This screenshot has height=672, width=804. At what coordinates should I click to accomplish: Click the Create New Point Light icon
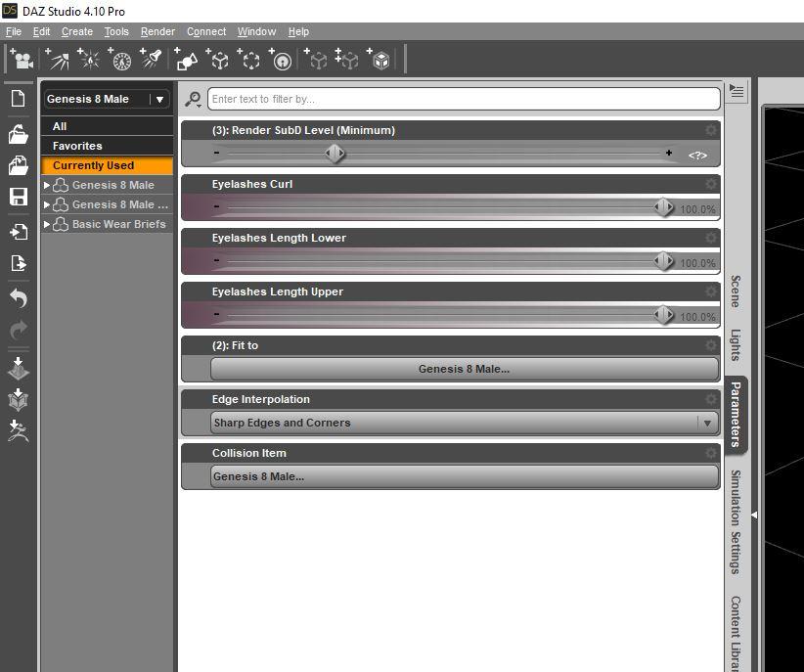89,60
